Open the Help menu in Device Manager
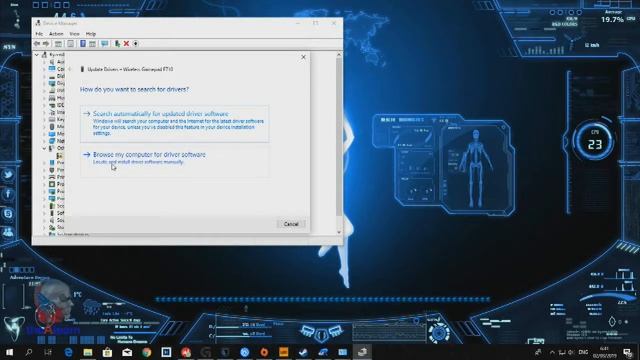This screenshot has width=640, height=360. click(x=91, y=34)
